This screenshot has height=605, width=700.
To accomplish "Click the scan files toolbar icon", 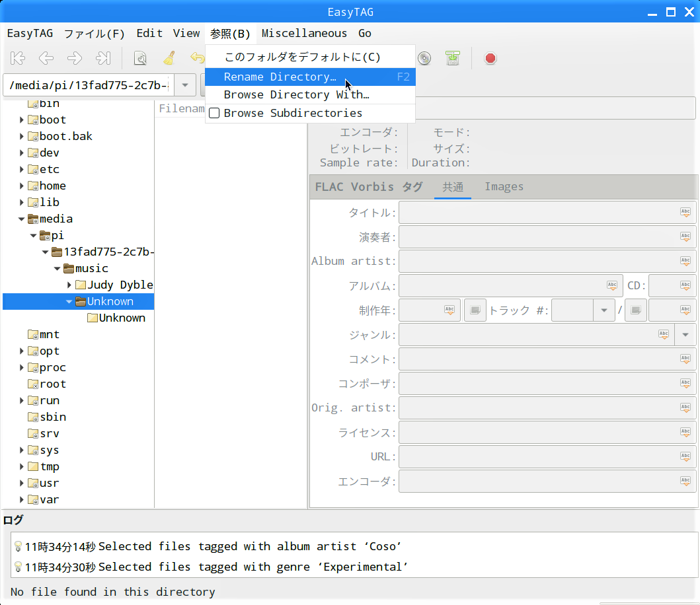I will (140, 58).
